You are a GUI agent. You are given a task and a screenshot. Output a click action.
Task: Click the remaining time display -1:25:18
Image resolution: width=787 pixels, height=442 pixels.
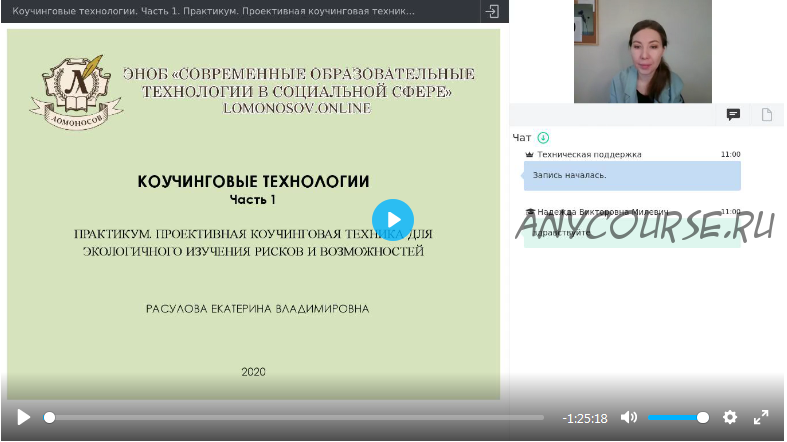pos(585,418)
